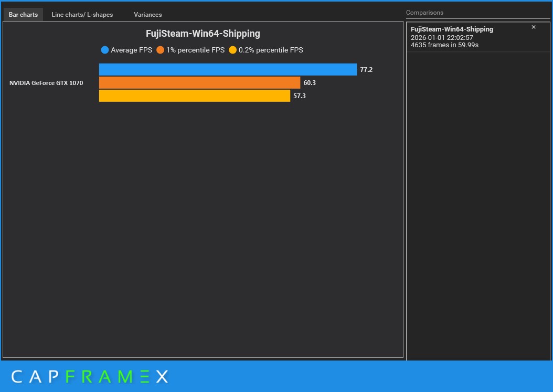The width and height of the screenshot is (553, 392).
Task: Open the Variances tab
Action: [148, 15]
